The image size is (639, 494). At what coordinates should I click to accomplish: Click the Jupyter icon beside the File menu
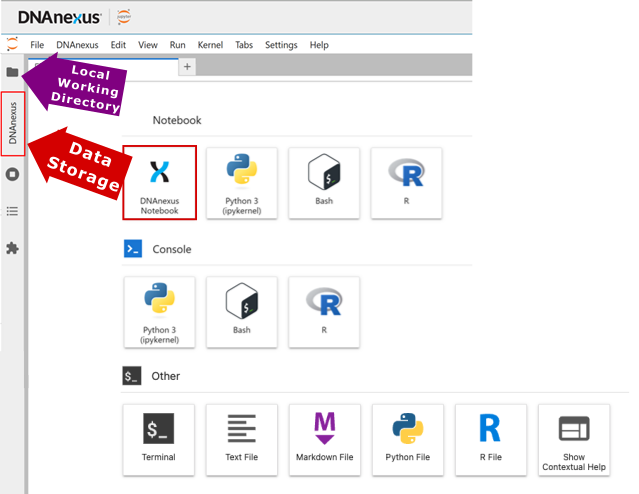point(13,44)
